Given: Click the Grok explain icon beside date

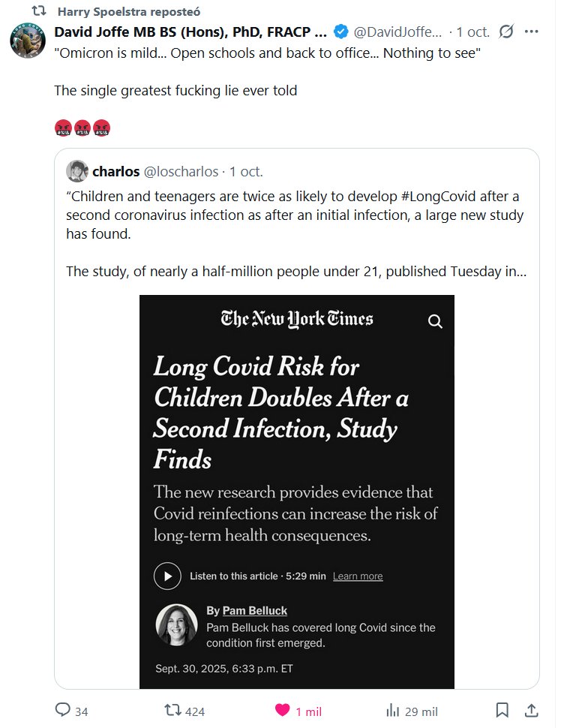Looking at the screenshot, I should point(506,32).
